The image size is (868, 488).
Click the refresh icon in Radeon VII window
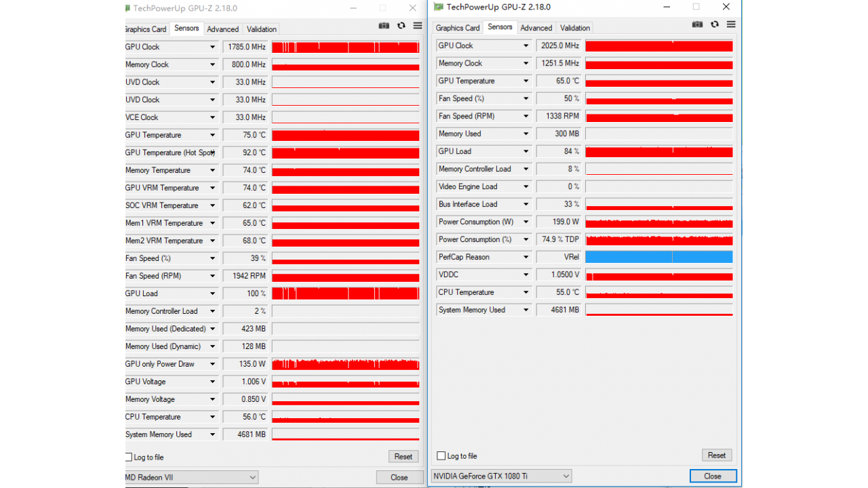coord(401,26)
